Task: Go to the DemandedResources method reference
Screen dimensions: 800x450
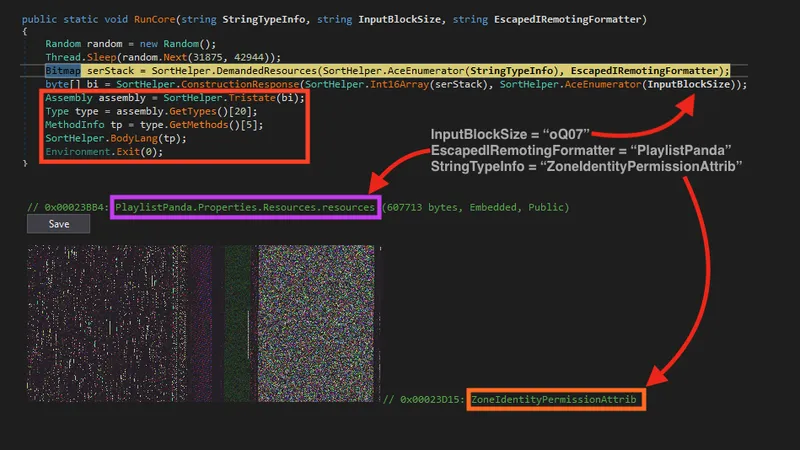Action: (267, 71)
